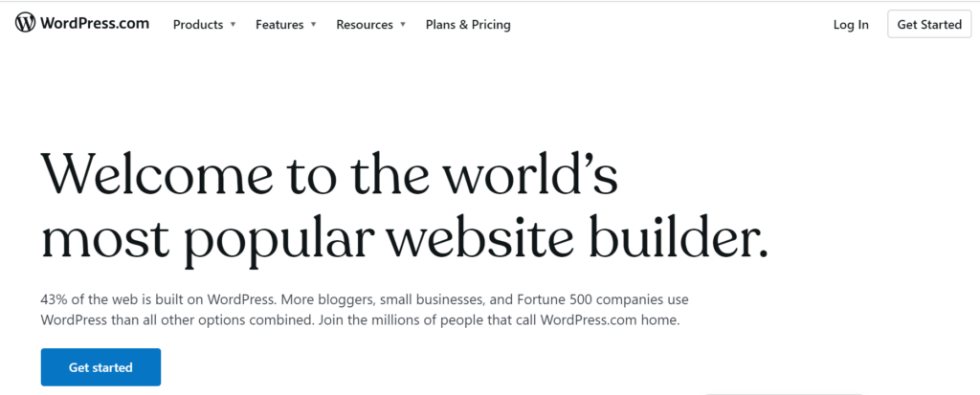Click the heading line 'most popular website builder.'

coord(405,239)
